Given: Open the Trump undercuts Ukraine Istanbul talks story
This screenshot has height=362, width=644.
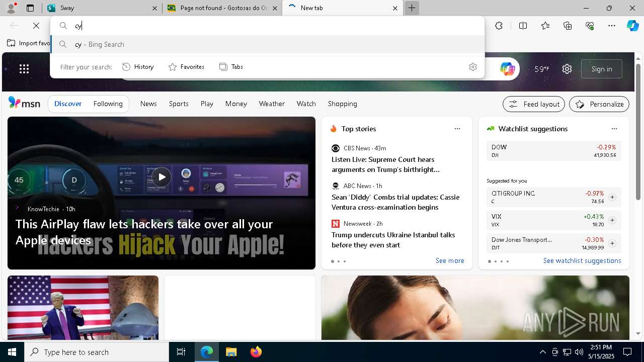Looking at the screenshot, I should (x=393, y=240).
